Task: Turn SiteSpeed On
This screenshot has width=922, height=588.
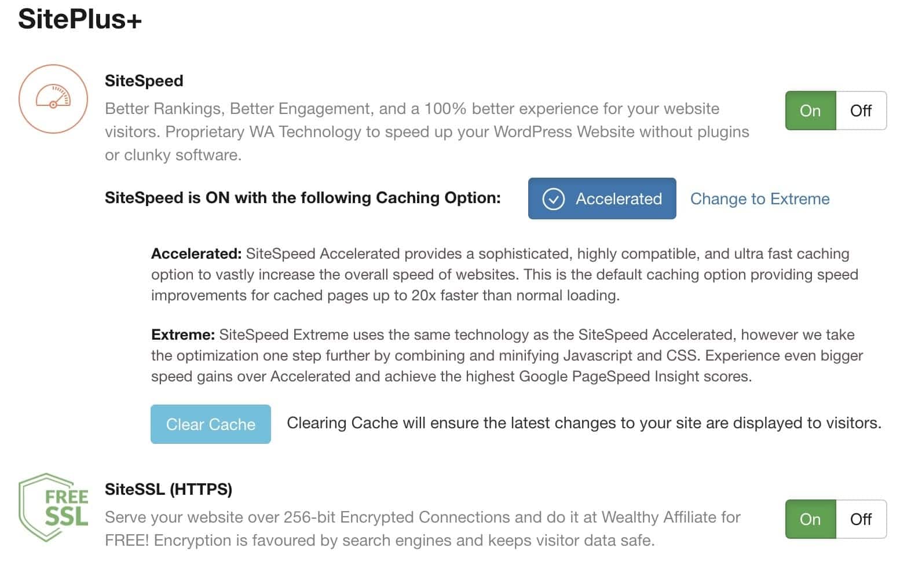Action: click(x=810, y=111)
